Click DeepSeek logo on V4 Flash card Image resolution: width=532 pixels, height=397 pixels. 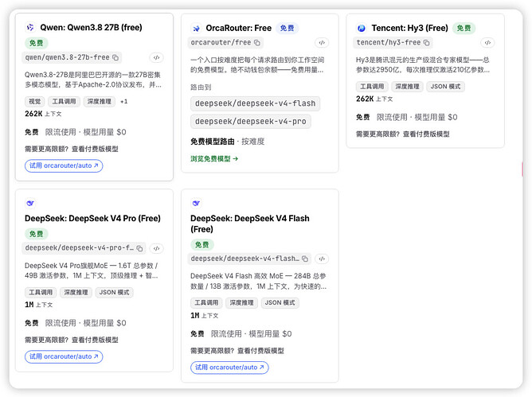pos(196,203)
